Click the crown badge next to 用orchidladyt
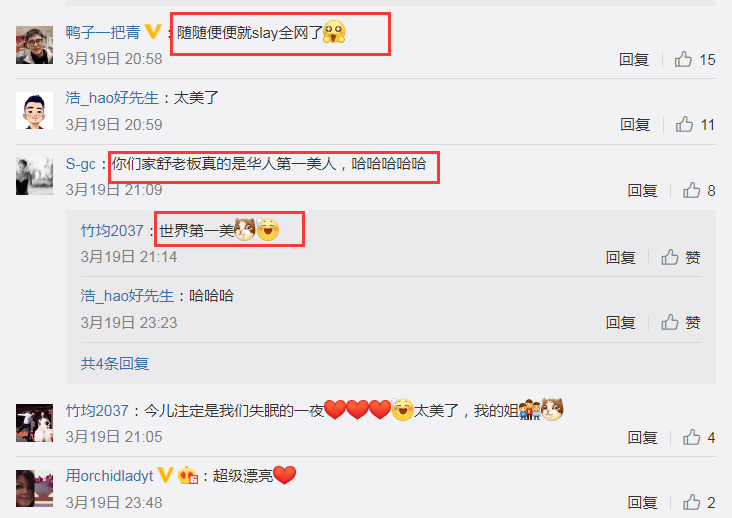The width and height of the screenshot is (732, 518). coord(188,476)
